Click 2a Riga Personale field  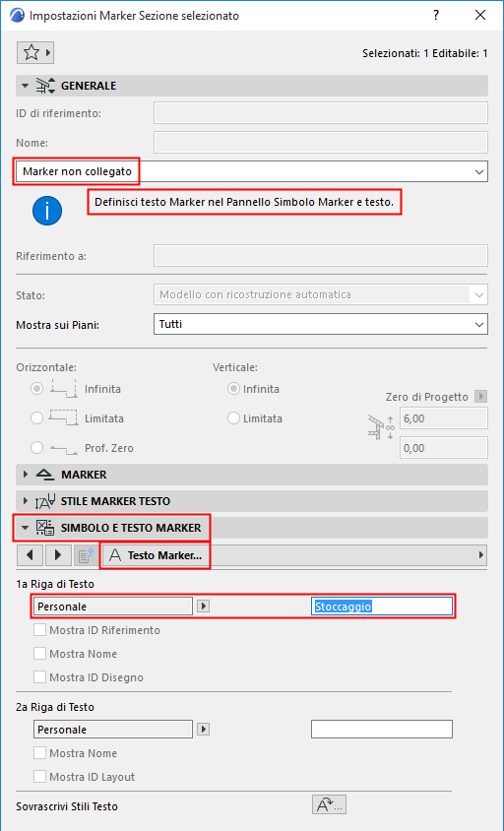pyautogui.click(x=113, y=730)
